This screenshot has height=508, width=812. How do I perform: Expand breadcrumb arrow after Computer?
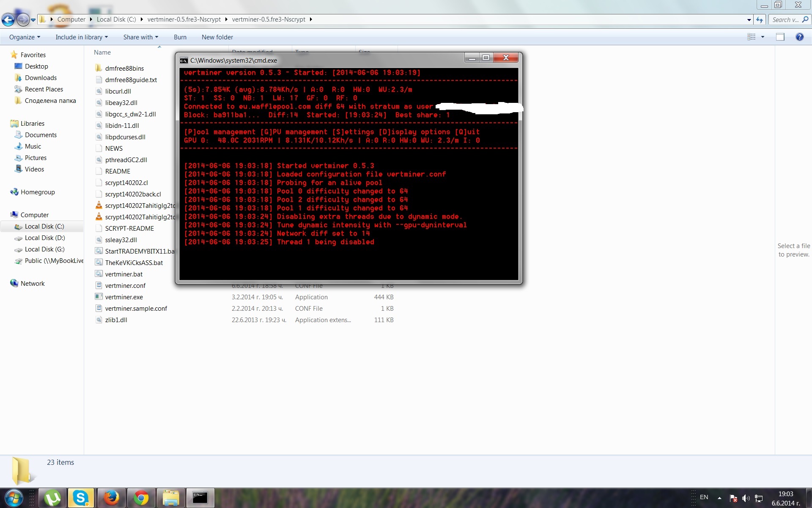(x=91, y=19)
